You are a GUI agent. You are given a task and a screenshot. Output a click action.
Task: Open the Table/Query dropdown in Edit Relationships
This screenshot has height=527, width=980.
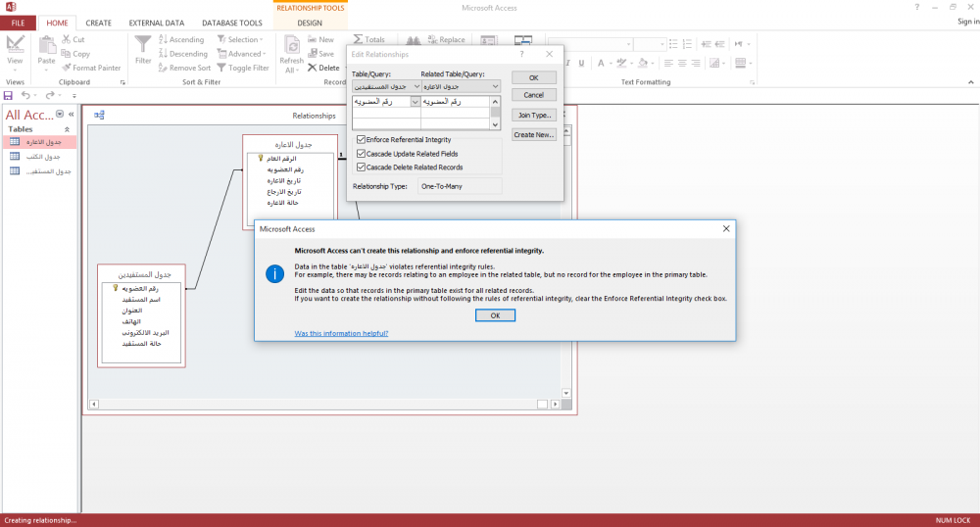(x=416, y=86)
